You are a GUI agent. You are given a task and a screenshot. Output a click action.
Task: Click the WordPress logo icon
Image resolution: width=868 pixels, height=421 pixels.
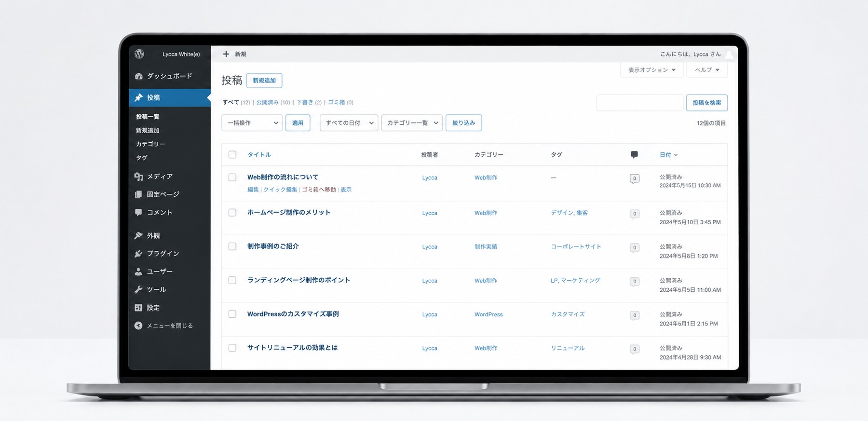[139, 54]
